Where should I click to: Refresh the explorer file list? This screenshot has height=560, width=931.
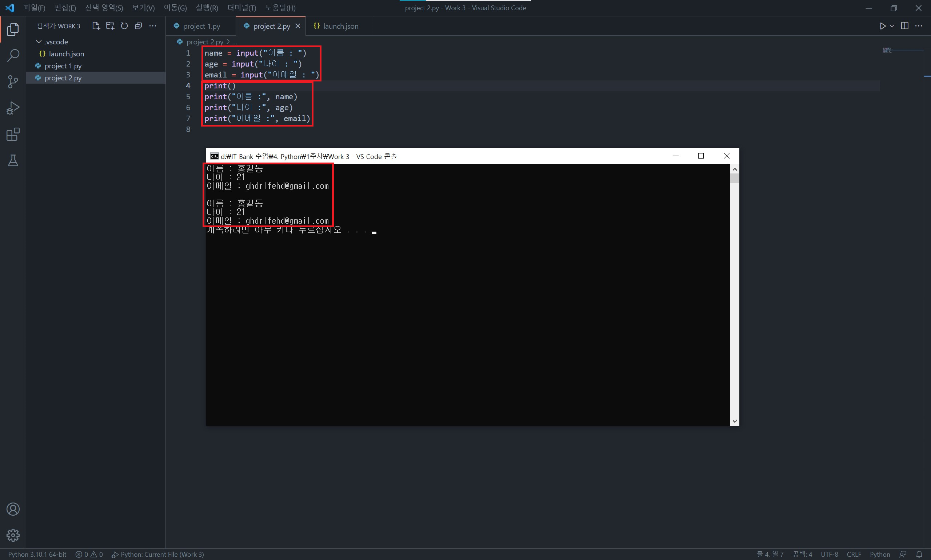124,26
